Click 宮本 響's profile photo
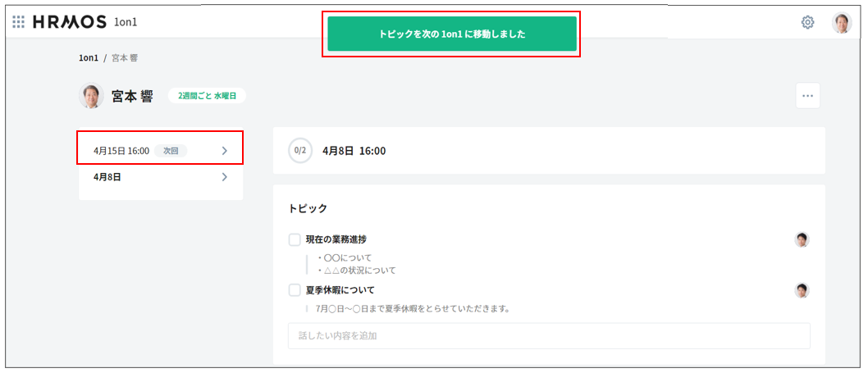868x373 pixels. 91,96
